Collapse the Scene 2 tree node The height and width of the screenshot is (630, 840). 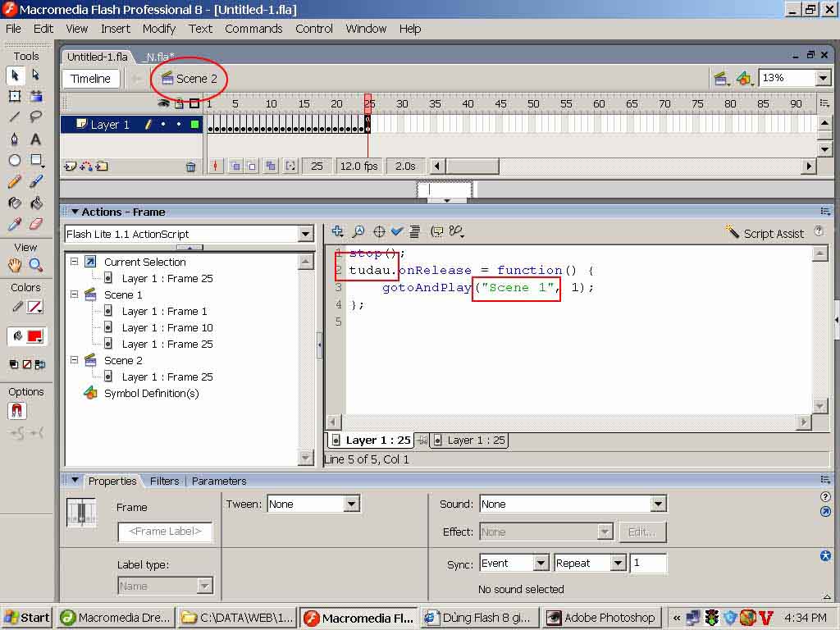pos(75,360)
